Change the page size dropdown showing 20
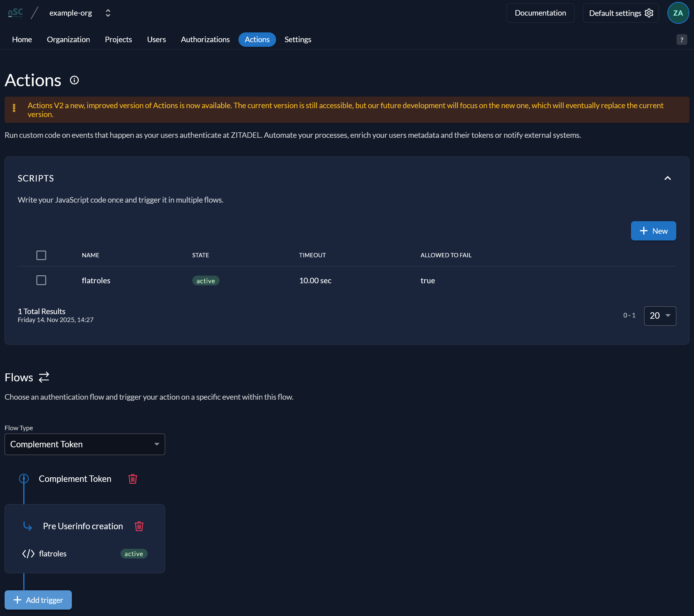This screenshot has height=616, width=694. pos(660,316)
